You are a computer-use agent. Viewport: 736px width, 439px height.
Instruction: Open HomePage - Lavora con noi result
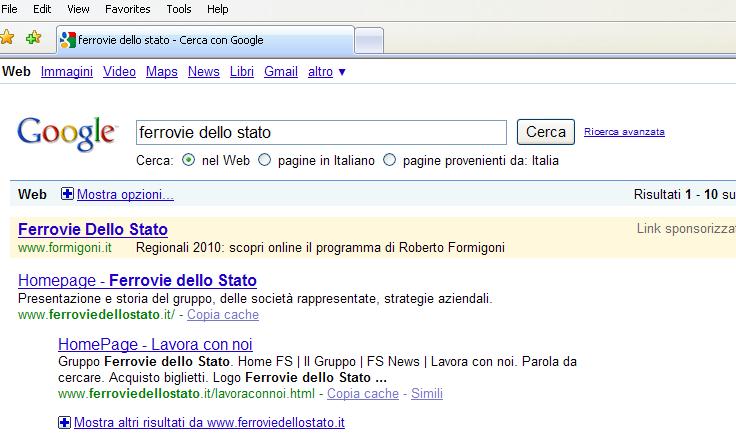155,344
